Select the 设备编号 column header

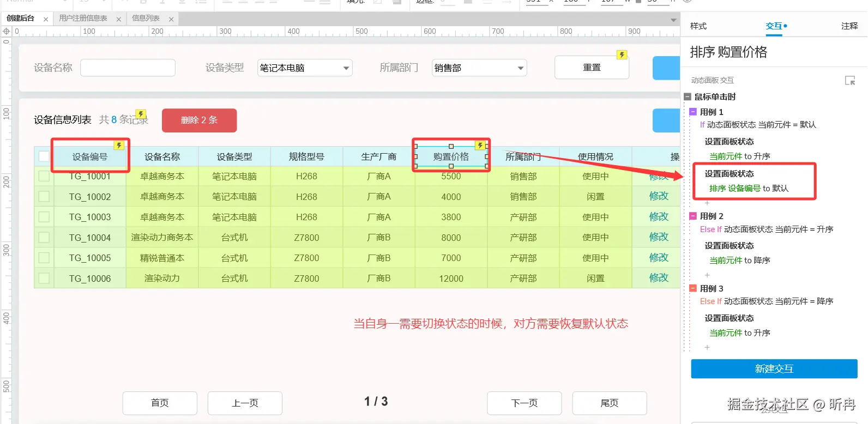point(90,156)
